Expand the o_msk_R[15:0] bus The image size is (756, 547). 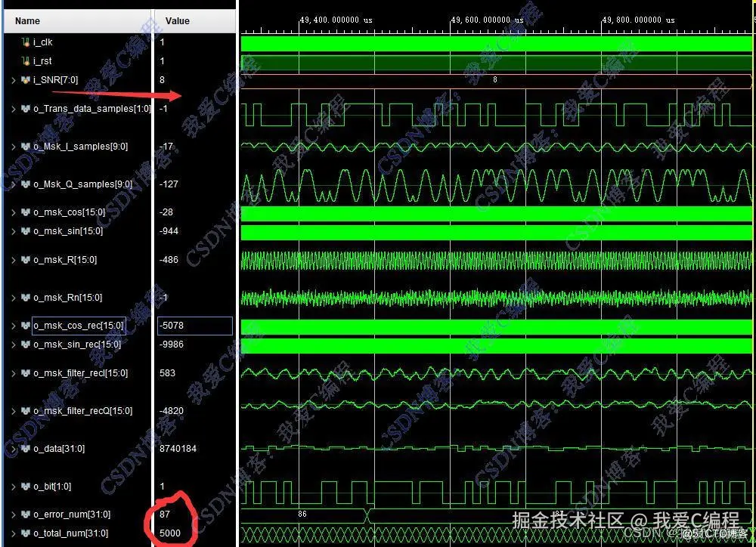click(14, 260)
